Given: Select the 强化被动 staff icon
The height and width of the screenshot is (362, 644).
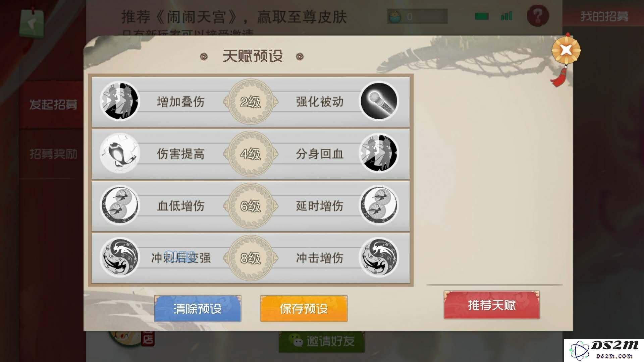Looking at the screenshot, I should coord(379,101).
